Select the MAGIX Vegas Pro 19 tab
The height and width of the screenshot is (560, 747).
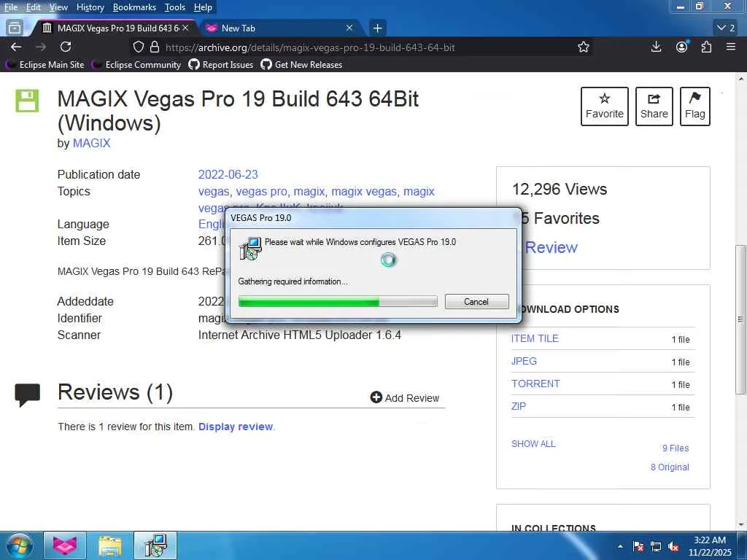pos(115,28)
